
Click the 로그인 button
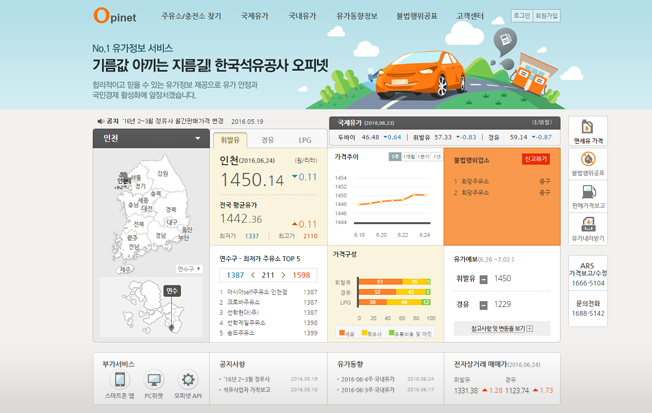coord(522,16)
